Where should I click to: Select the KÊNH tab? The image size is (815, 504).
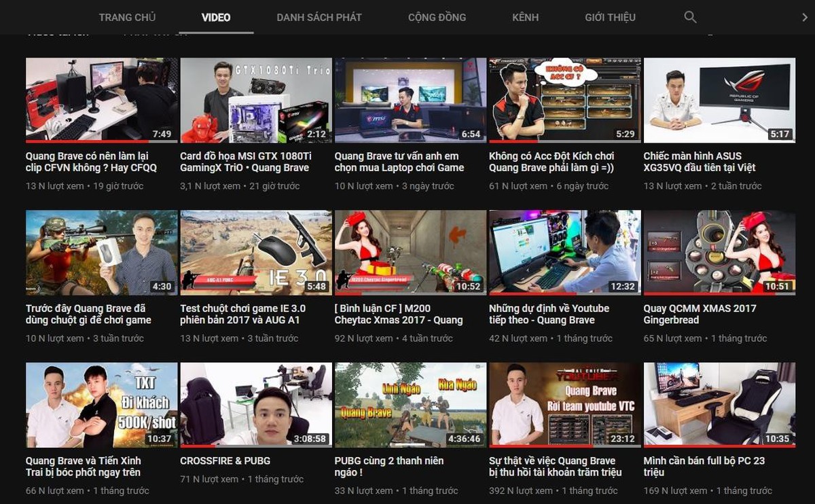point(526,17)
